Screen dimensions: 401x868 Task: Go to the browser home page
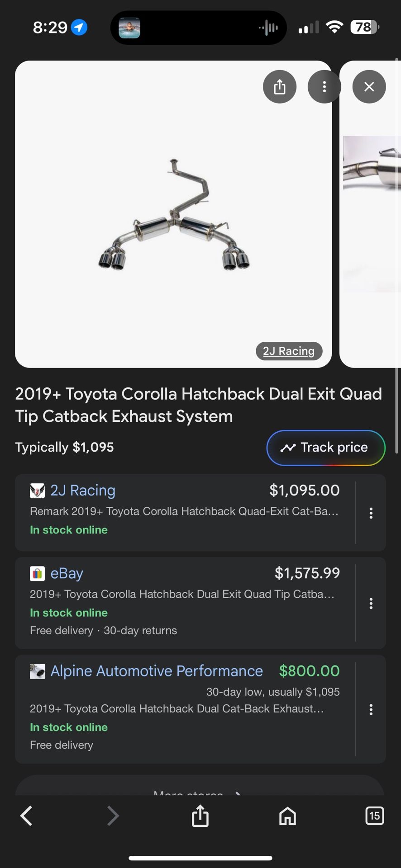(x=287, y=816)
